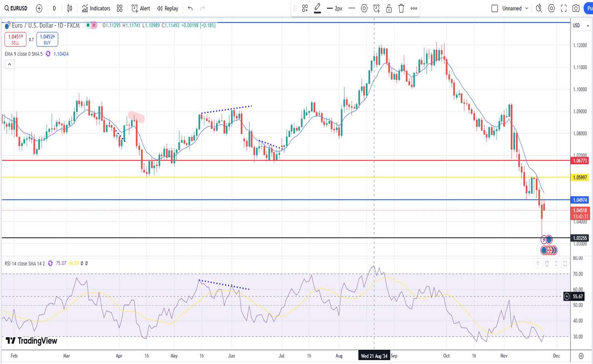Open the candlestick chart type menu
This screenshot has width=593, height=364.
[x=70, y=8]
